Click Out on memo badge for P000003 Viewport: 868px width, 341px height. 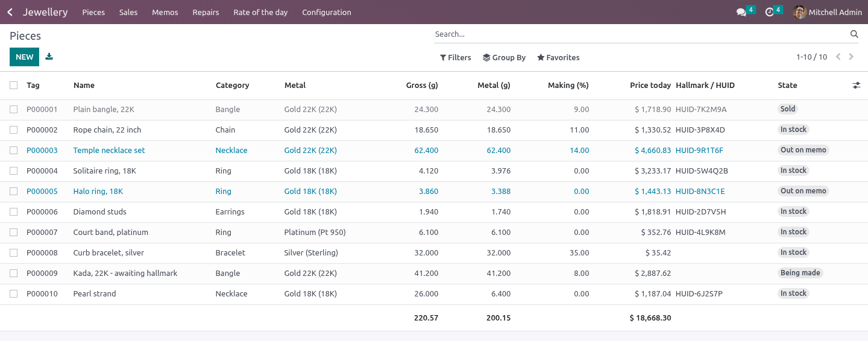pyautogui.click(x=804, y=150)
